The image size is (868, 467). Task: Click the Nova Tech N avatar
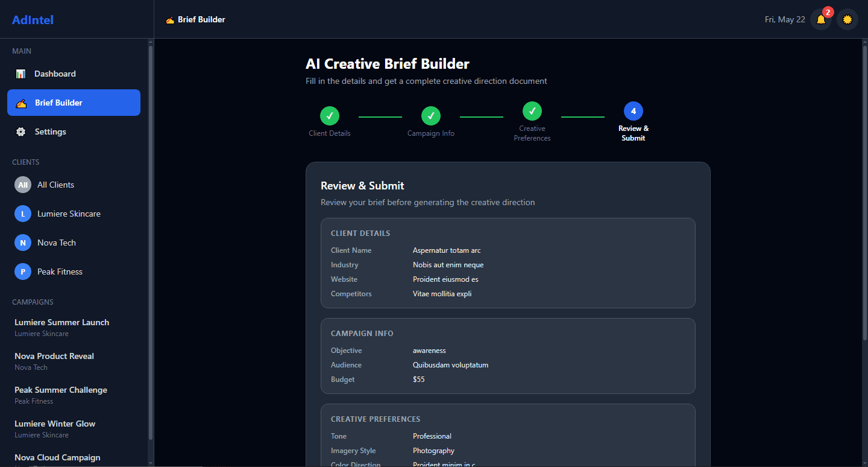coord(23,243)
